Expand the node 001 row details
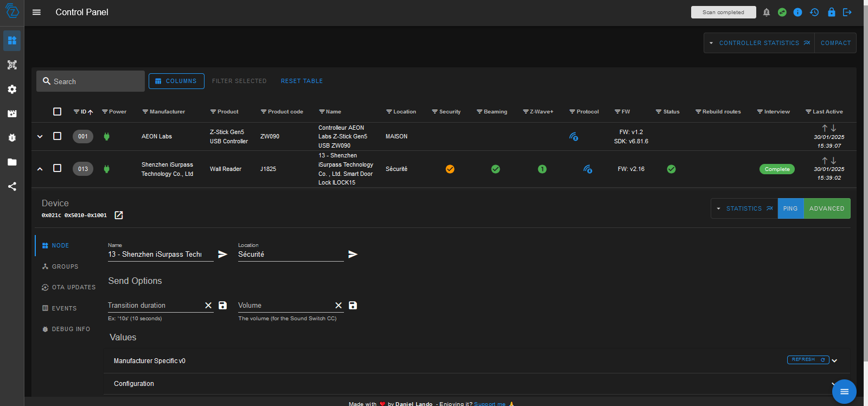 tap(40, 136)
